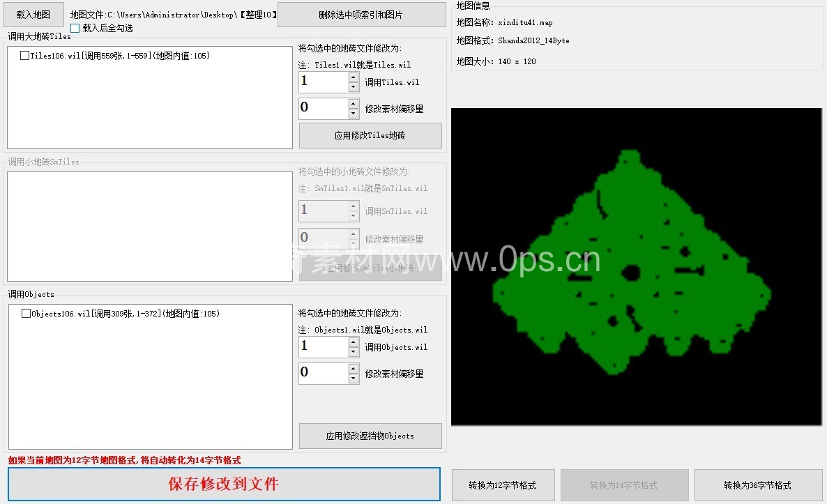Click 删除选中项索引和图片 button
Viewport: 827px width, 504px height.
tap(361, 15)
